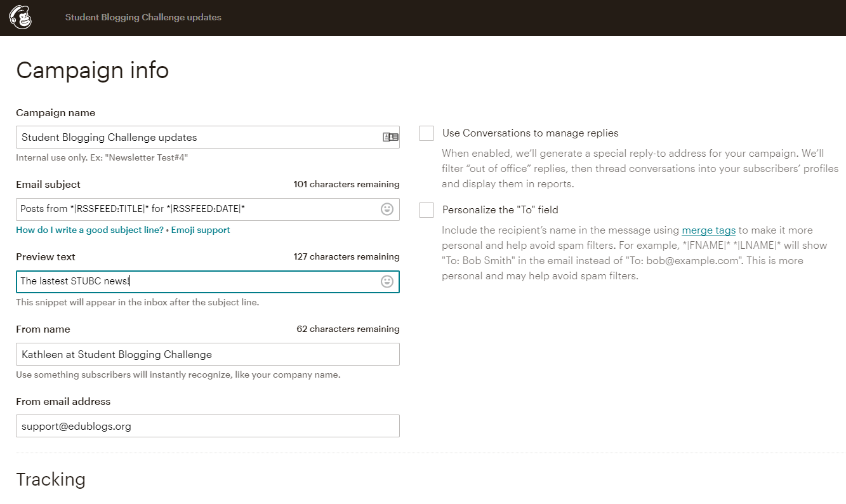The height and width of the screenshot is (504, 846).
Task: Enable Personalize the "To" field
Action: click(426, 210)
